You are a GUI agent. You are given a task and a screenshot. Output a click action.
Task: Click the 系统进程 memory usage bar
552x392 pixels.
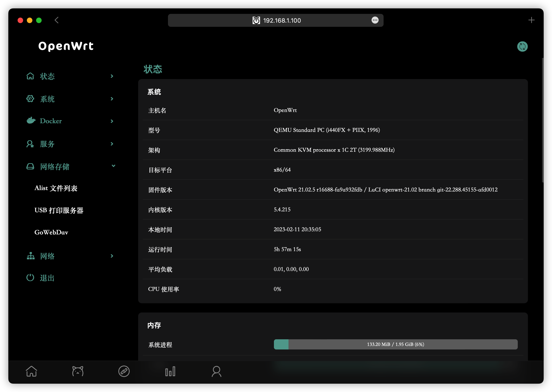pos(395,344)
